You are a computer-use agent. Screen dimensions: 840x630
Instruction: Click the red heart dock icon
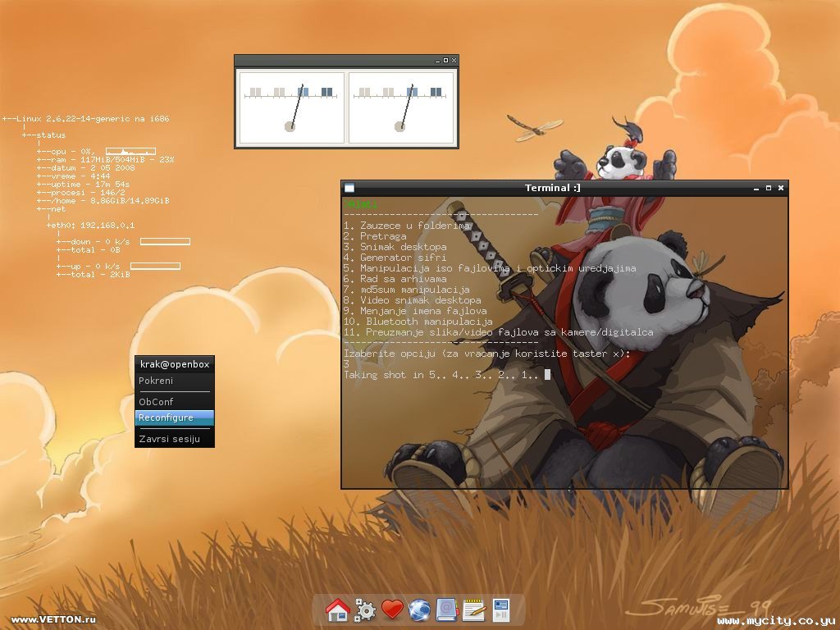(392, 609)
